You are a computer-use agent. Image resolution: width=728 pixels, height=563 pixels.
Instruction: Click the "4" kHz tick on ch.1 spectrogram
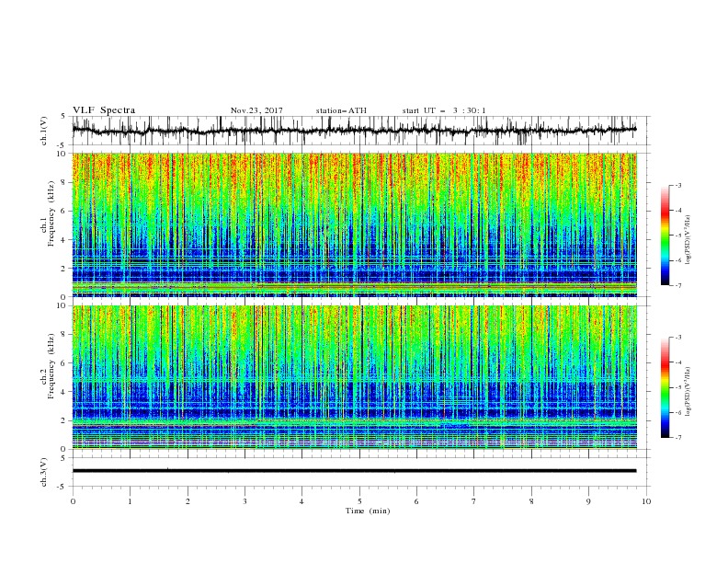pos(64,240)
